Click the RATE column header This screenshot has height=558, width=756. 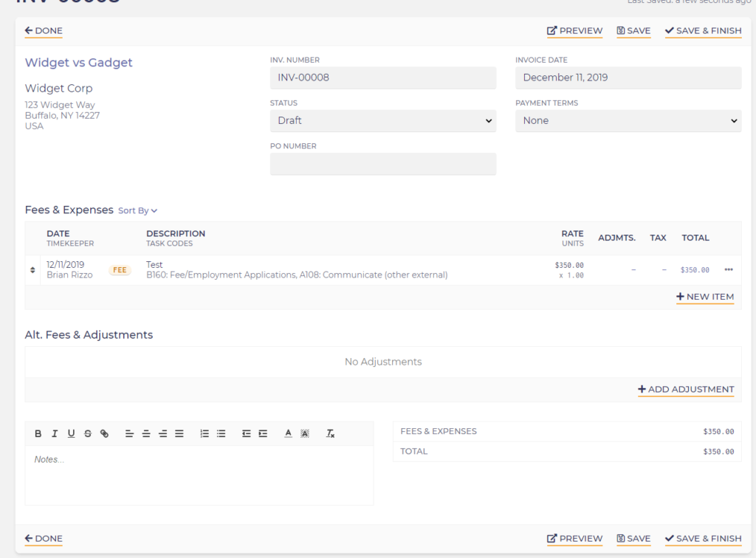pyautogui.click(x=572, y=234)
